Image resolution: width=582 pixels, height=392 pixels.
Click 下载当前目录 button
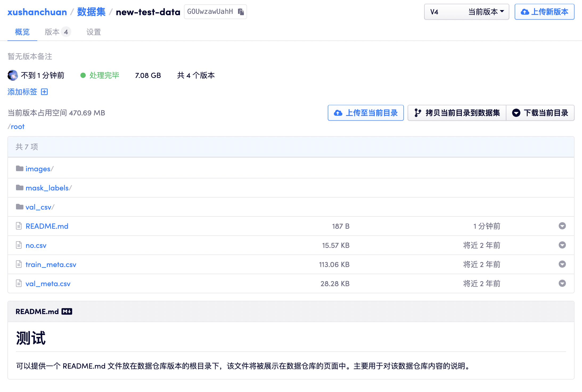point(540,113)
